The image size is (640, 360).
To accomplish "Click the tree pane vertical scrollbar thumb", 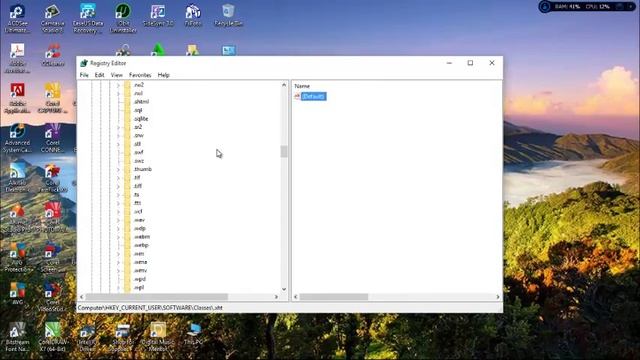I will tap(284, 151).
